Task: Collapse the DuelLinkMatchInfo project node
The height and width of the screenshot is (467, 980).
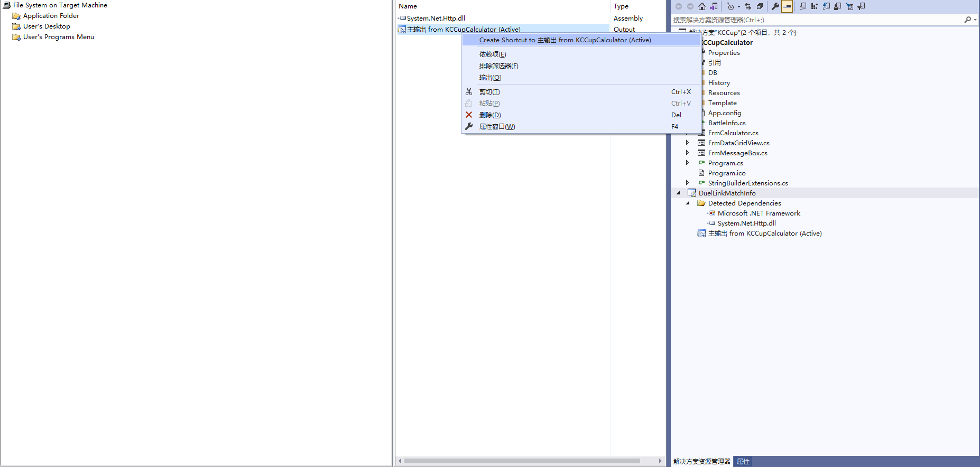Action: click(678, 193)
